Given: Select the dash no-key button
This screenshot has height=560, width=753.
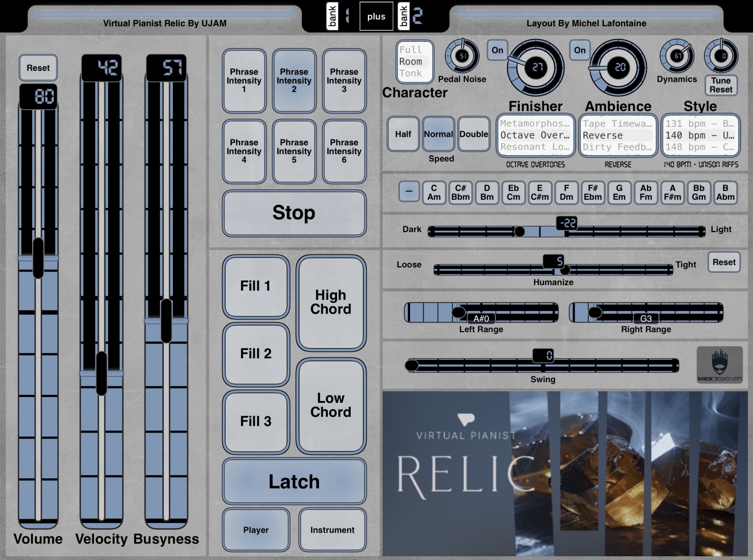Looking at the screenshot, I should click(x=409, y=191).
